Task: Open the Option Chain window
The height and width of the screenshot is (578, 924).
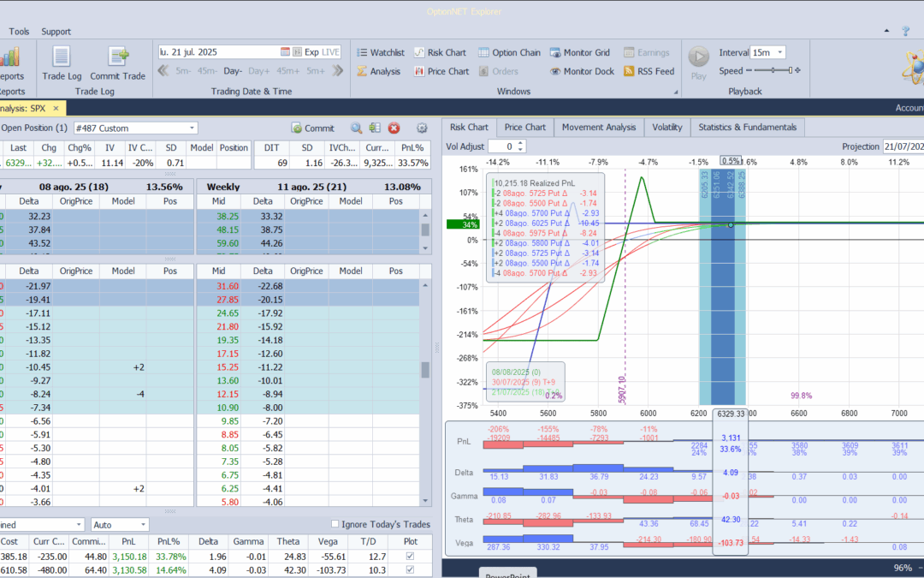Action: point(509,52)
